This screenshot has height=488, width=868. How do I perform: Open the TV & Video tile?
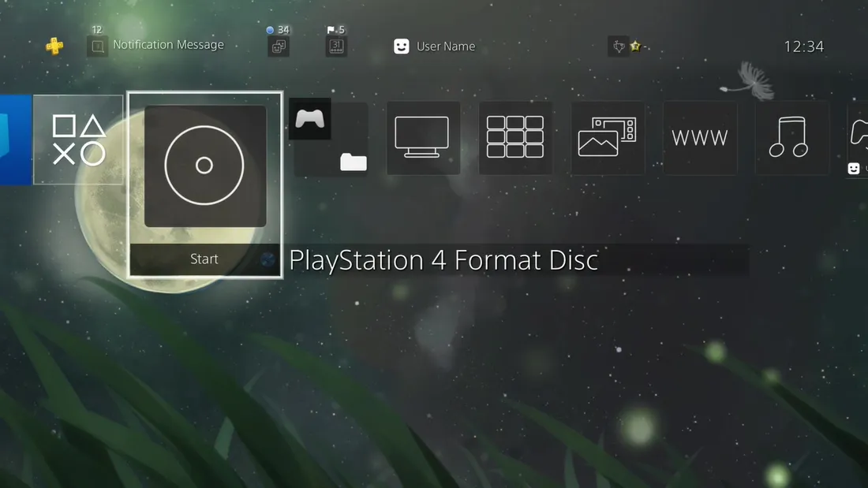point(423,138)
